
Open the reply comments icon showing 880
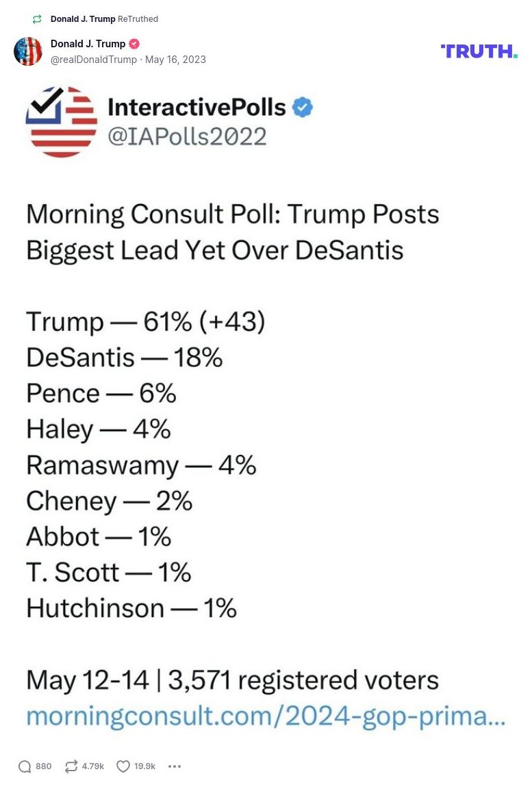tap(25, 766)
